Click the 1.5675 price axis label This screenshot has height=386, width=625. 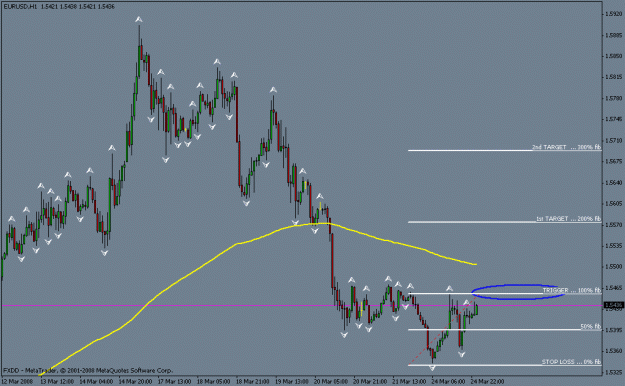click(613, 161)
